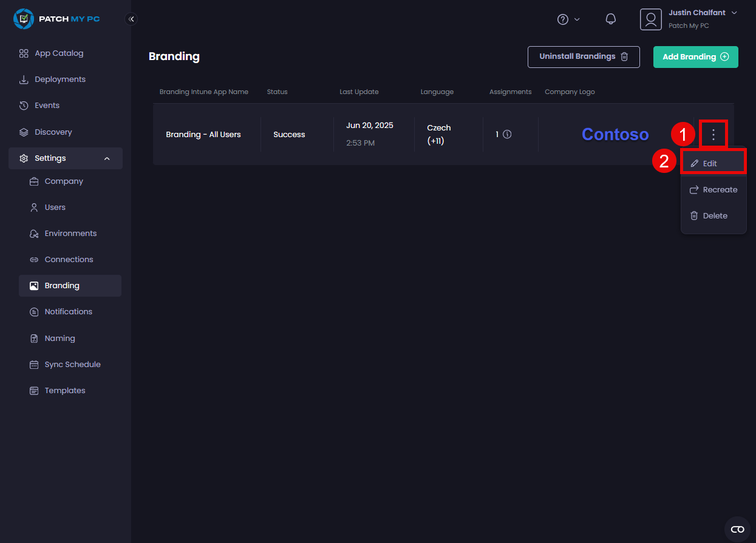Click the notification bell icon

click(611, 19)
